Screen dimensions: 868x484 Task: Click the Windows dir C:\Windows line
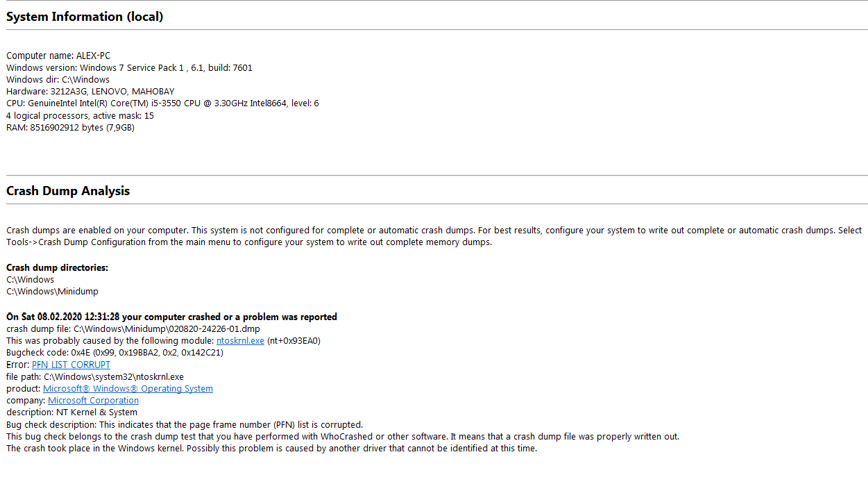pos(58,80)
